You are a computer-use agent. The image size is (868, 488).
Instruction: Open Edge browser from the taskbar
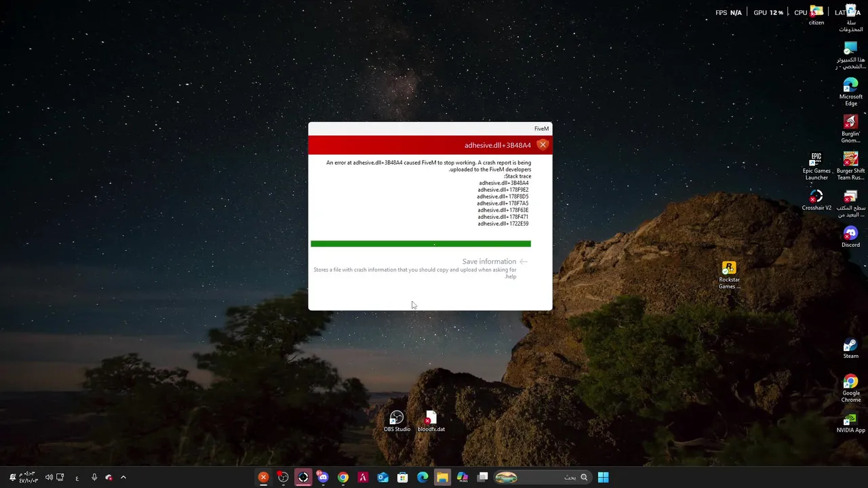click(x=422, y=477)
